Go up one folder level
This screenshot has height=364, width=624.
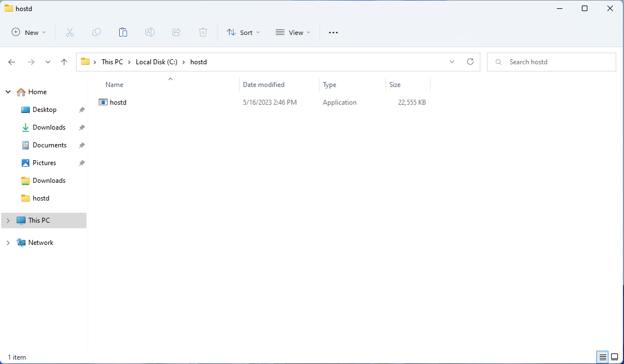(64, 62)
